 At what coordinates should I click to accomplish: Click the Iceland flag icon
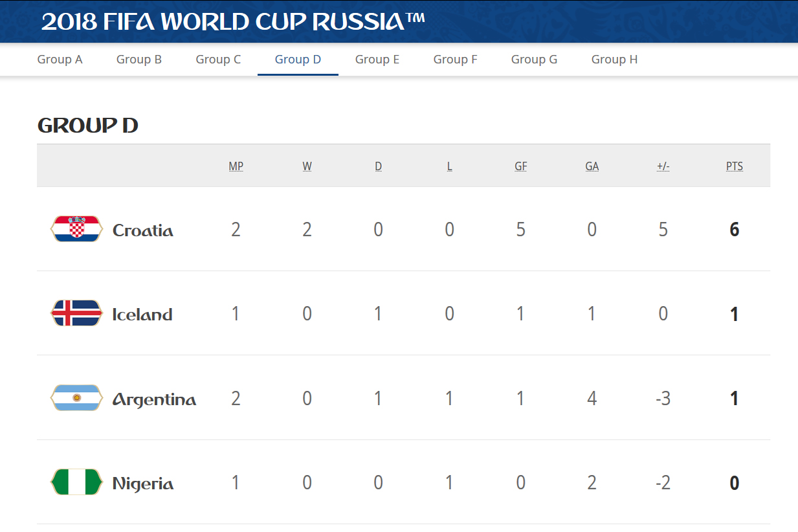[76, 313]
